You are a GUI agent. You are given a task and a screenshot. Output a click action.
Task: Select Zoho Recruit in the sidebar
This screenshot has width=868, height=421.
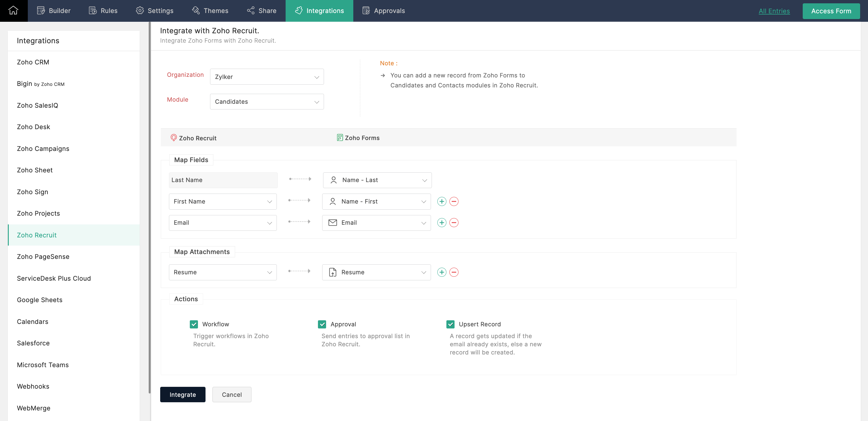pyautogui.click(x=74, y=235)
